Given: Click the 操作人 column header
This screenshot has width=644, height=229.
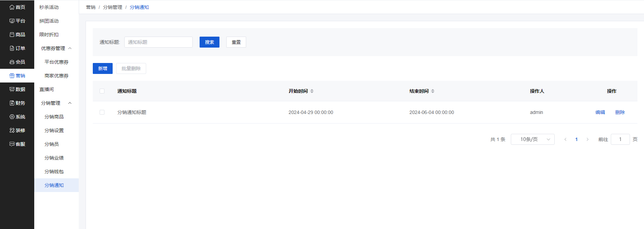Looking at the screenshot, I should tap(537, 91).
